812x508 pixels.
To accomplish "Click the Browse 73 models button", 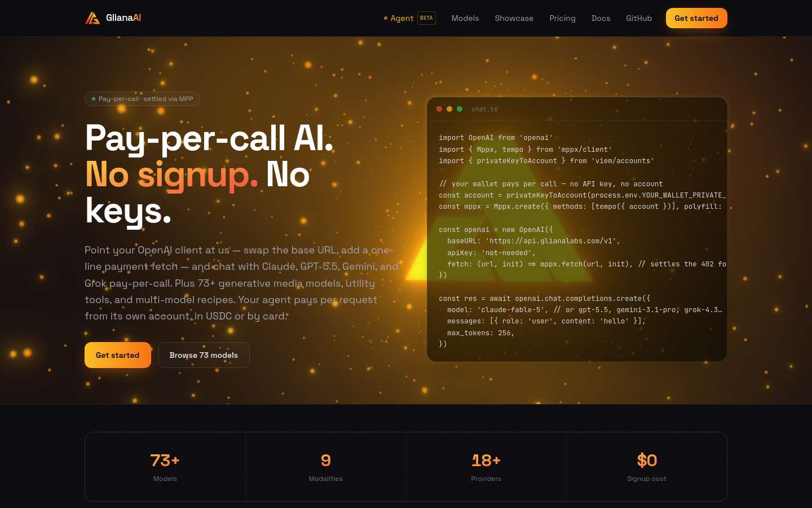I will coord(204,355).
